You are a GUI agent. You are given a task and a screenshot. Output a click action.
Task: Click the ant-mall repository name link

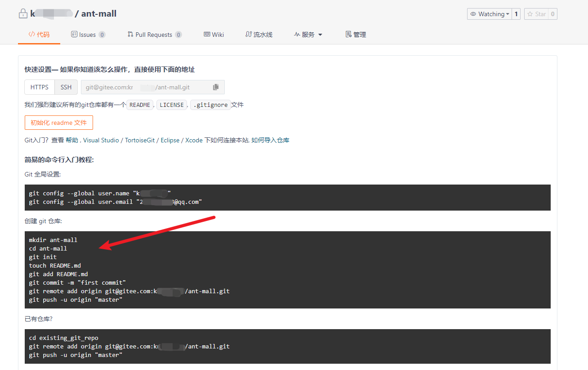[x=99, y=14]
